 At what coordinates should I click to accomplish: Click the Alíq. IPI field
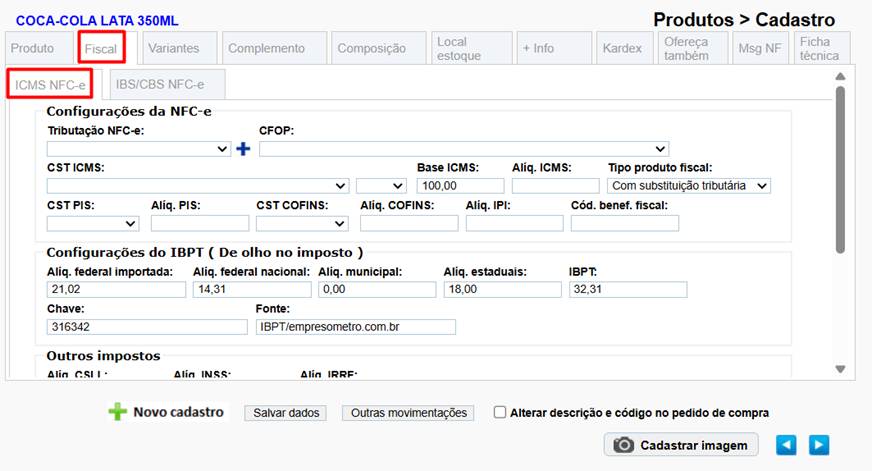tap(514, 224)
